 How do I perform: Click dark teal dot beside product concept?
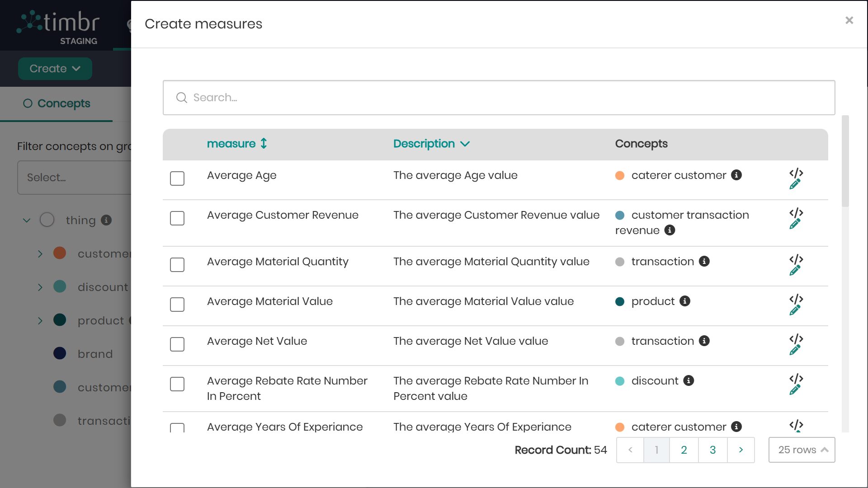pos(620,301)
